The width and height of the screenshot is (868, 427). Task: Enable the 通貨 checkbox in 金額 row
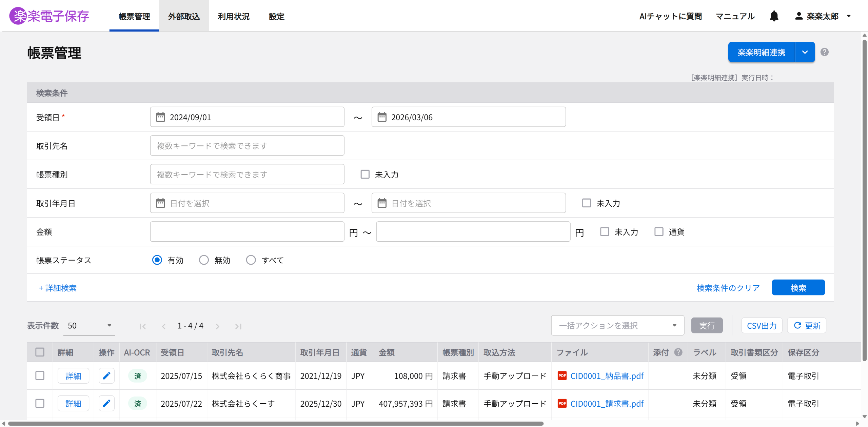[x=658, y=232]
